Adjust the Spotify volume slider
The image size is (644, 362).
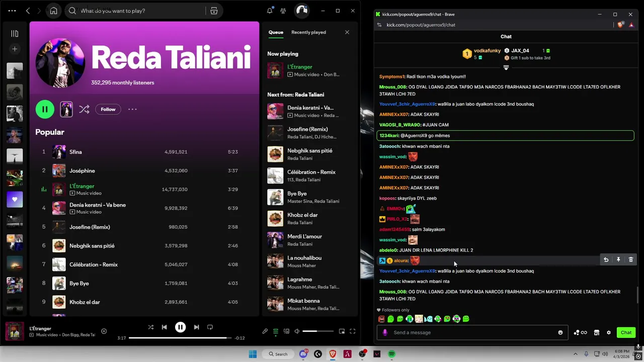(x=318, y=331)
